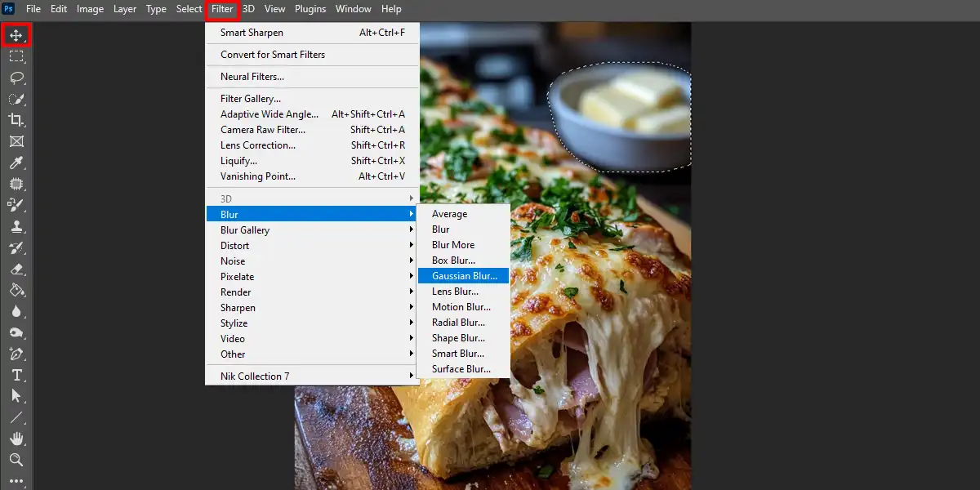This screenshot has height=490, width=980.
Task: Select the Crop tool
Action: (x=16, y=120)
